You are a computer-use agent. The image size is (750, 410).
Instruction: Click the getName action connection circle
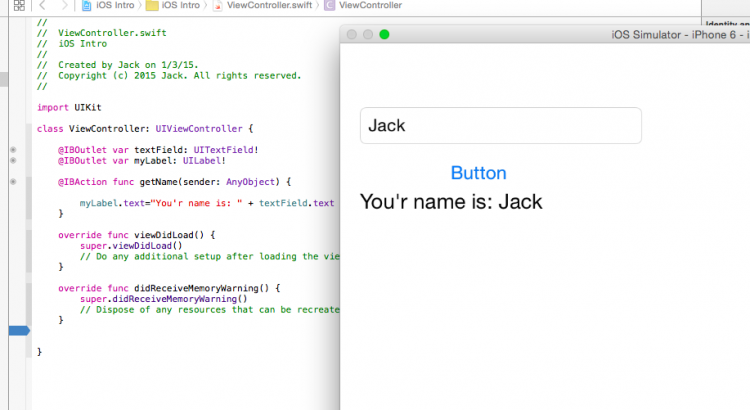click(x=13, y=182)
